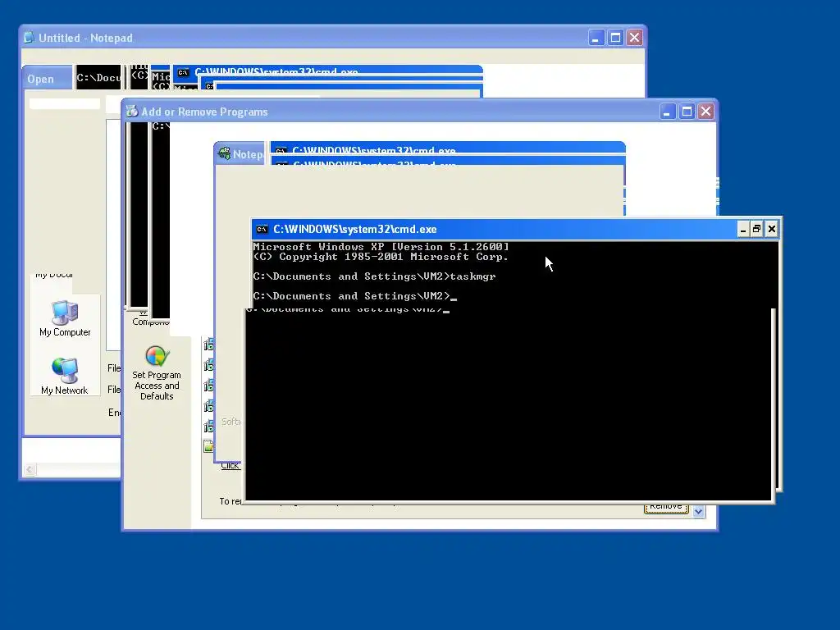840x630 pixels.
Task: Minimize the Add or Remove Programs window
Action: tap(667, 112)
